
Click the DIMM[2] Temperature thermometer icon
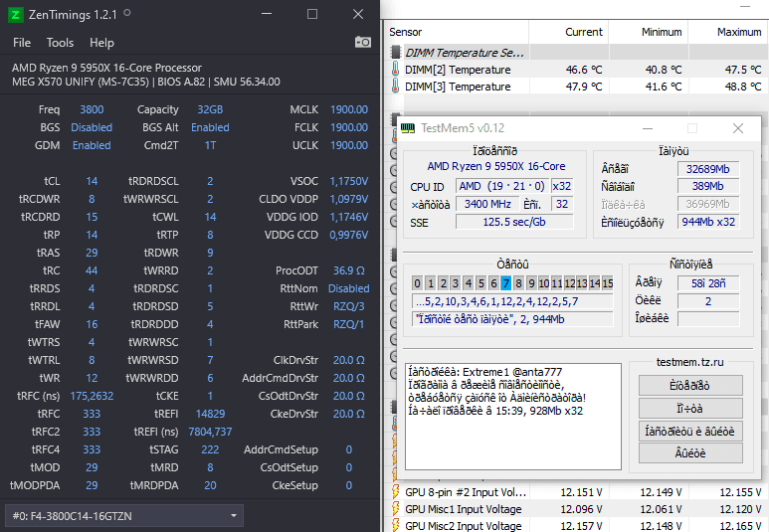pyautogui.click(x=395, y=70)
